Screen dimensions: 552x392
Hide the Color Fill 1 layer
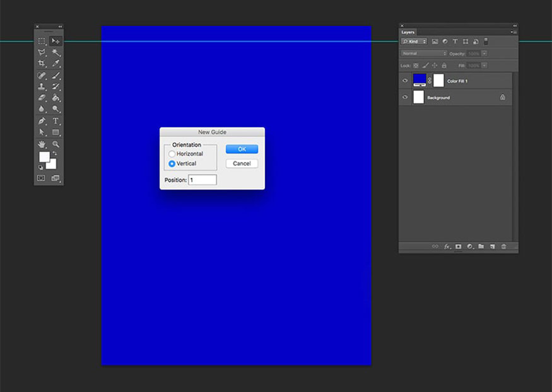(405, 81)
